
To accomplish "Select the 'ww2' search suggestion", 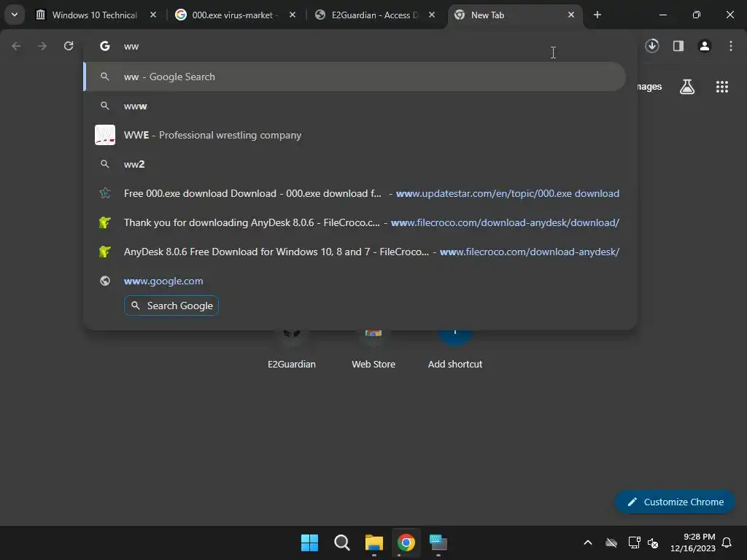I will (x=355, y=164).
